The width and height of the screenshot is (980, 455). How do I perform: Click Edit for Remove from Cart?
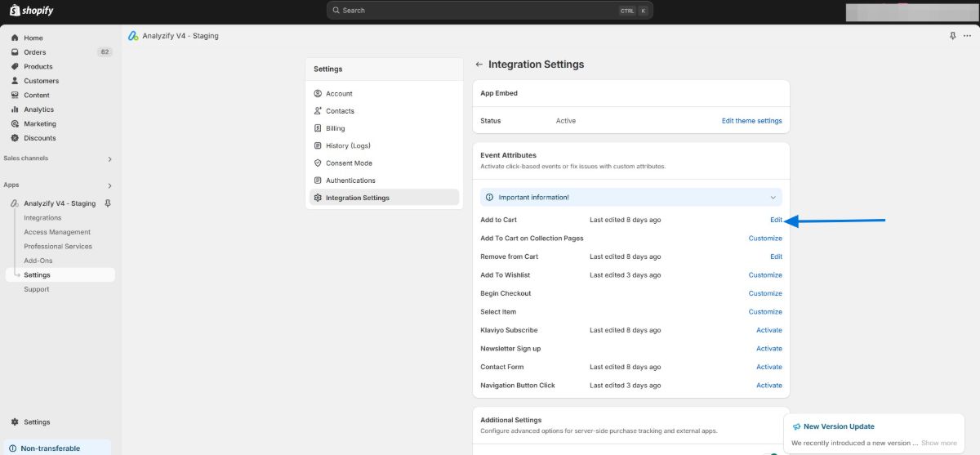776,256
